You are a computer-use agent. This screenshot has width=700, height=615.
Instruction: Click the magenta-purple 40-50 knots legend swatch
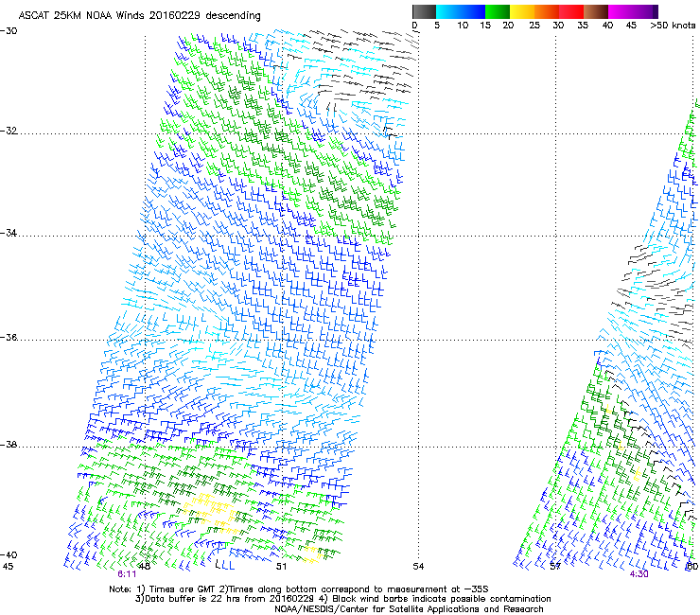point(633,11)
